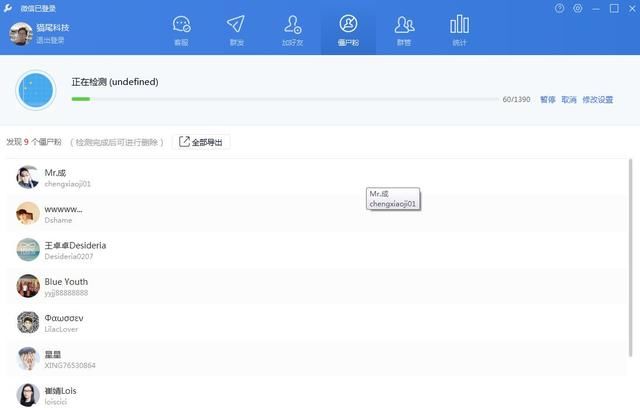
Task: Click the 猫尾科技 account avatar
Action: coord(21,34)
